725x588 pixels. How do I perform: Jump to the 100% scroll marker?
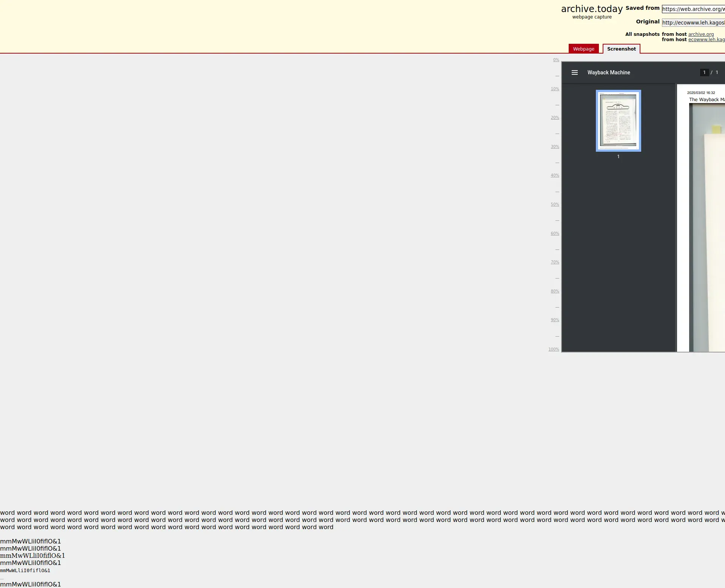pos(554,349)
